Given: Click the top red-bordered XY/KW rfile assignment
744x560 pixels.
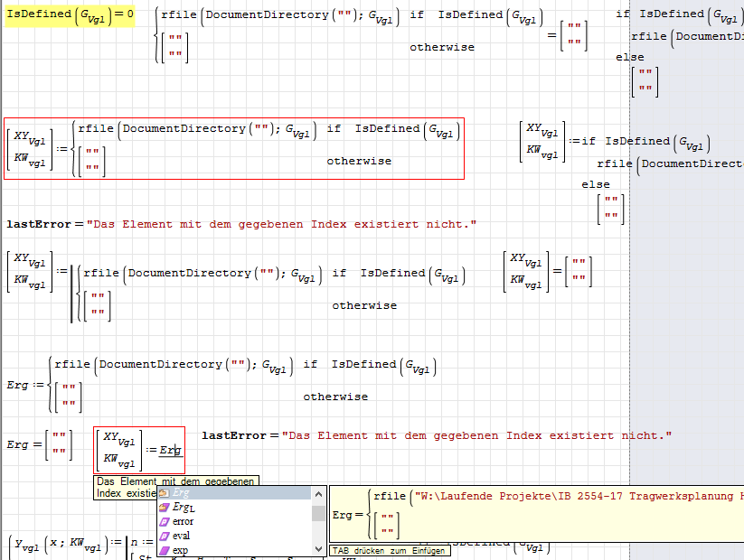Looking at the screenshot, I should pos(234,148).
